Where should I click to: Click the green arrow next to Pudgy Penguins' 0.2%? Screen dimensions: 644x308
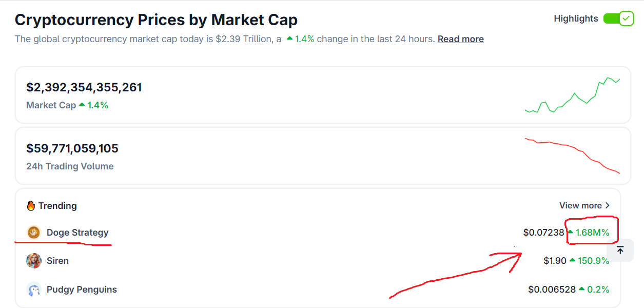pyautogui.click(x=581, y=290)
